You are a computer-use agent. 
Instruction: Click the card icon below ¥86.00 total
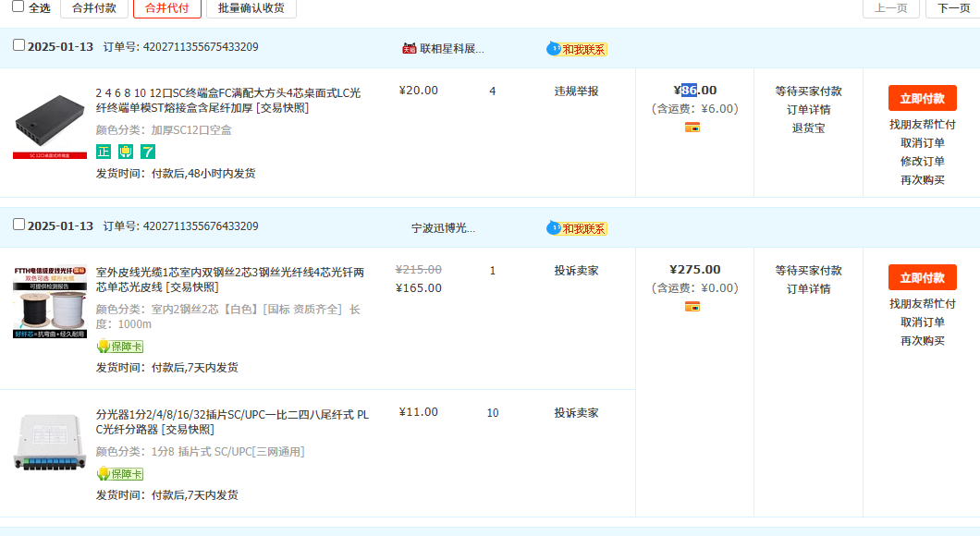pos(692,128)
